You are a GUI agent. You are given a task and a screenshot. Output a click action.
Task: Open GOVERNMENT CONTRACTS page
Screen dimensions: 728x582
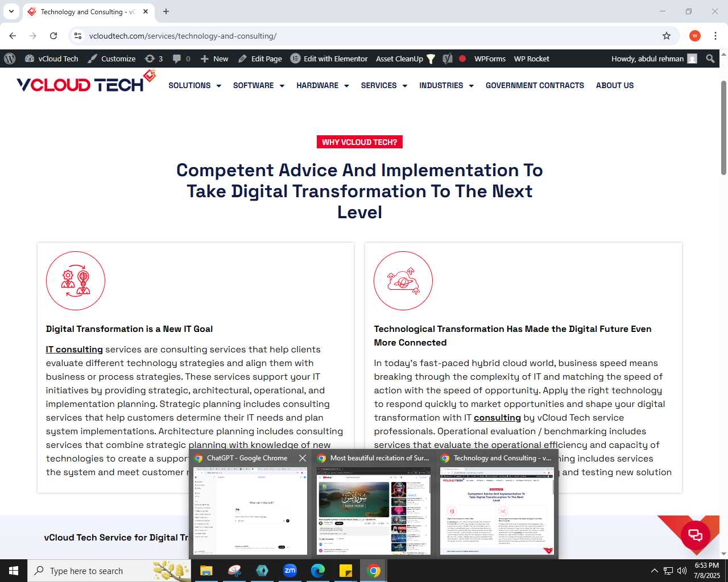pos(535,85)
